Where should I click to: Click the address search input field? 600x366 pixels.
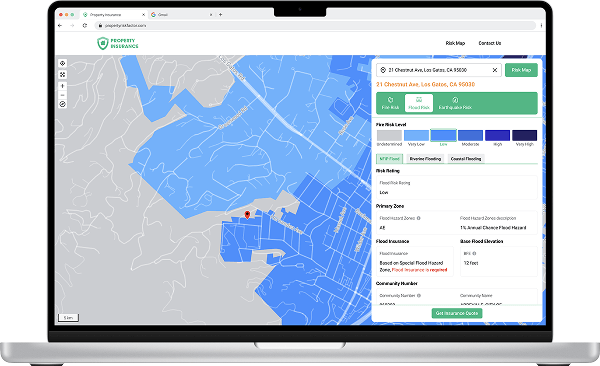point(439,70)
